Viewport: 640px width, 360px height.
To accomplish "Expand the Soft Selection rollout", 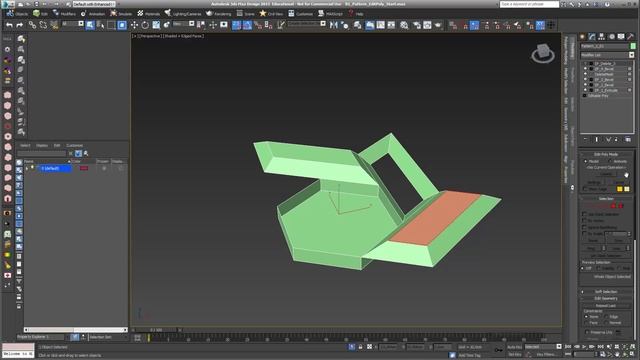I will 606,291.
